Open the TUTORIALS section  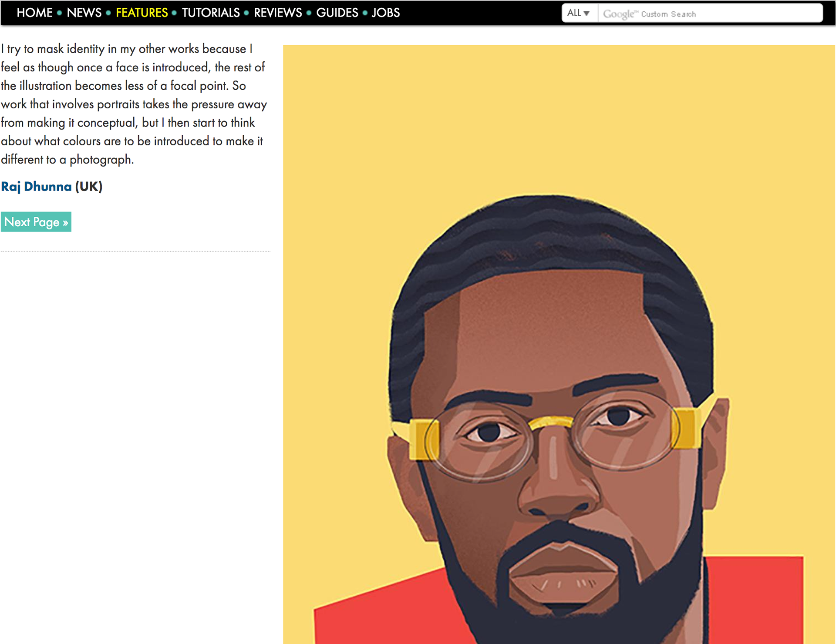click(211, 13)
